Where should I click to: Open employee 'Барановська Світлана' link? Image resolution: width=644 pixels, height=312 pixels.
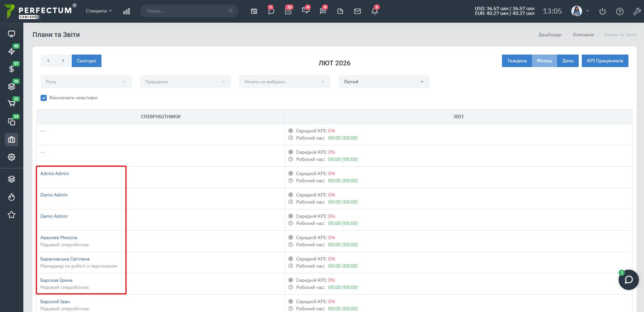click(x=65, y=259)
